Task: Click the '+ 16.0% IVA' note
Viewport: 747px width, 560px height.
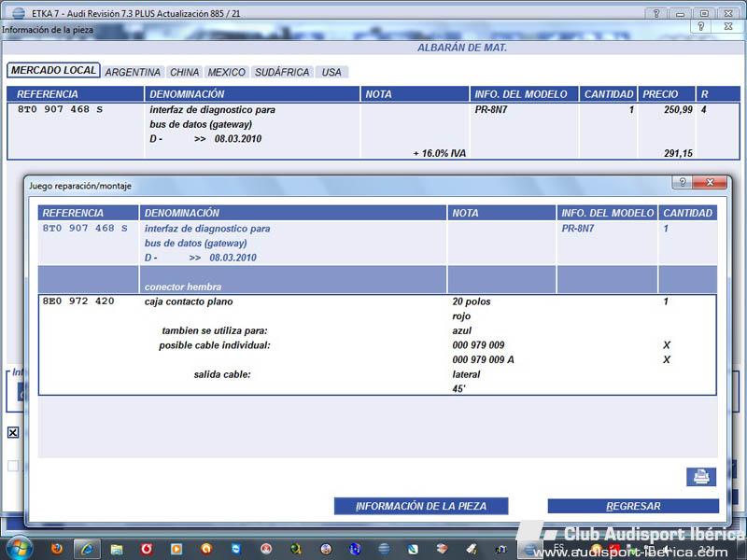Action: (439, 153)
